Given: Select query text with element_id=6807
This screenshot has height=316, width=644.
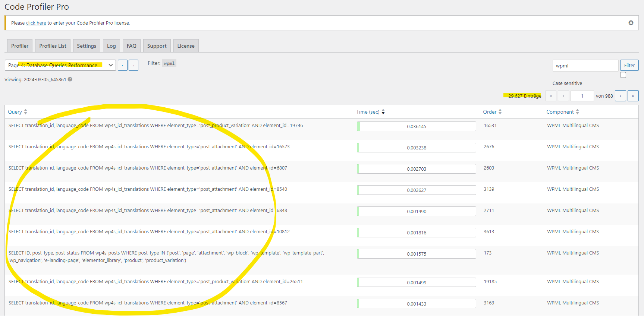Looking at the screenshot, I should pyautogui.click(x=148, y=168).
